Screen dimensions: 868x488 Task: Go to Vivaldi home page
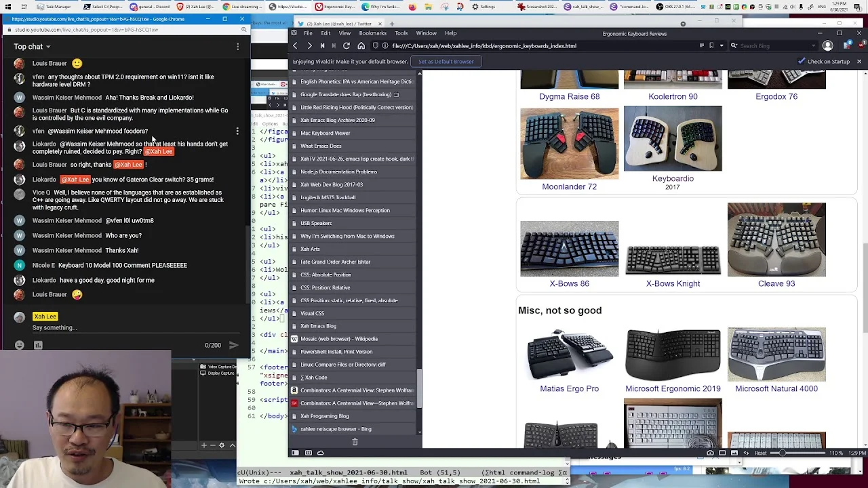click(x=361, y=46)
